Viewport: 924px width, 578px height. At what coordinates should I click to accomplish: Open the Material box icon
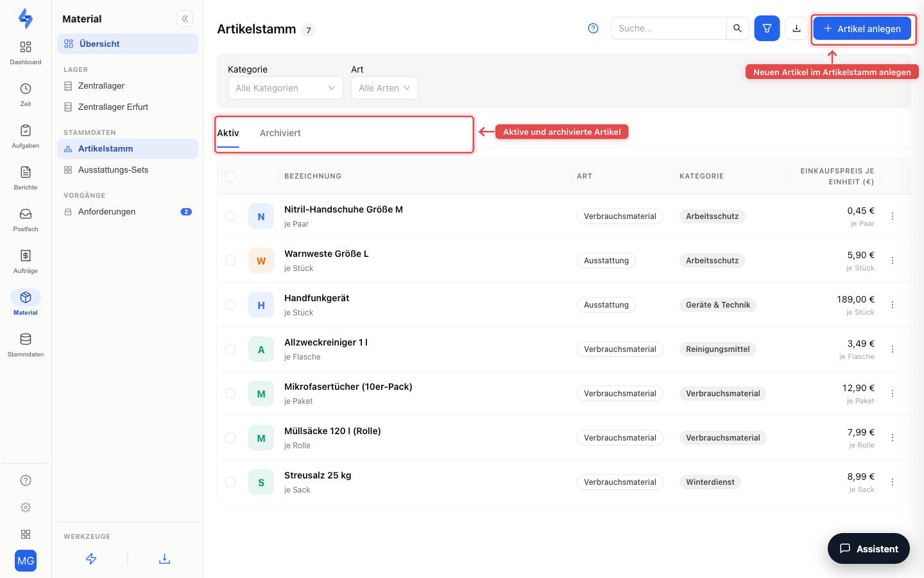tap(26, 297)
